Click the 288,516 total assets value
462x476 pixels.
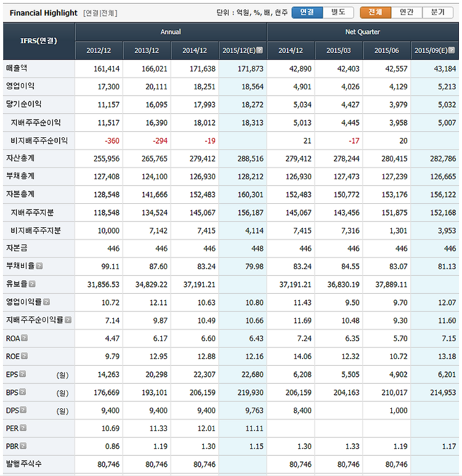(251, 159)
